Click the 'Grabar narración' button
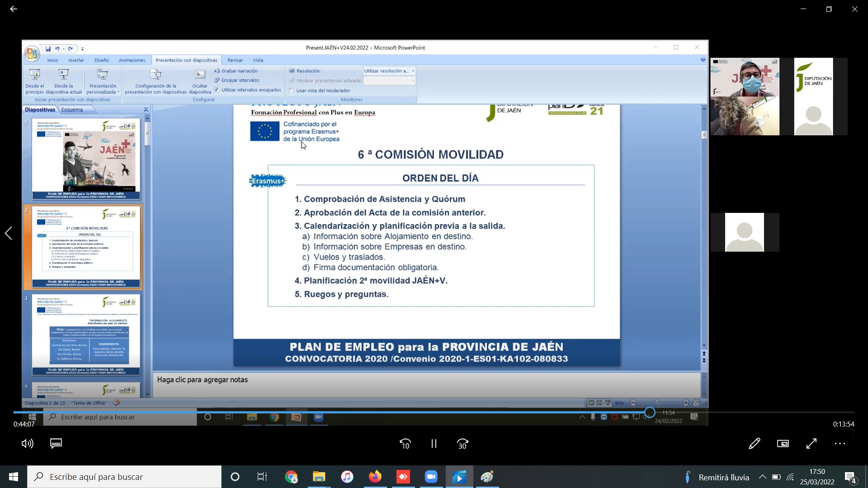 point(236,71)
